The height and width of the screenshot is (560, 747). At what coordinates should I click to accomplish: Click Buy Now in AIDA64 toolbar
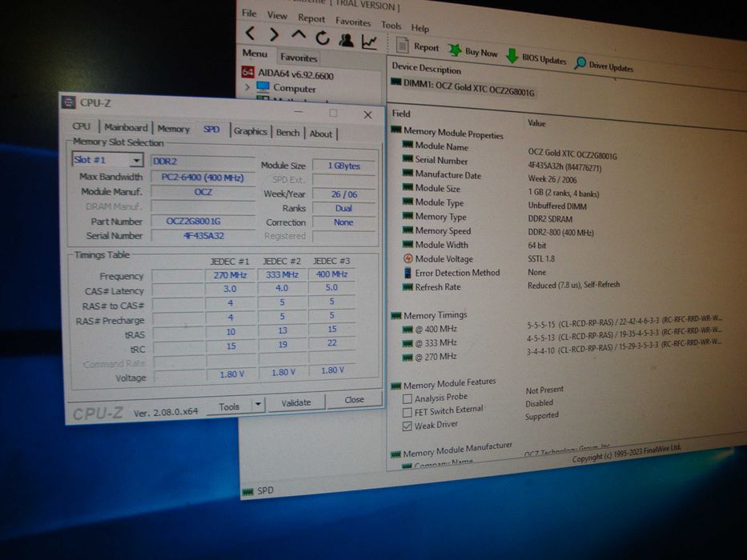click(473, 51)
